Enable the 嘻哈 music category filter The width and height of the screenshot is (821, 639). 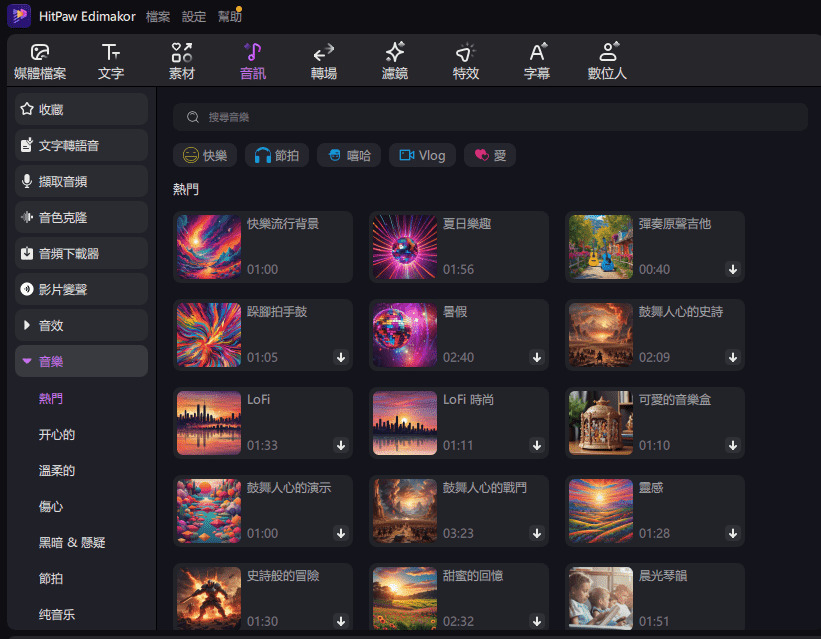coord(348,155)
